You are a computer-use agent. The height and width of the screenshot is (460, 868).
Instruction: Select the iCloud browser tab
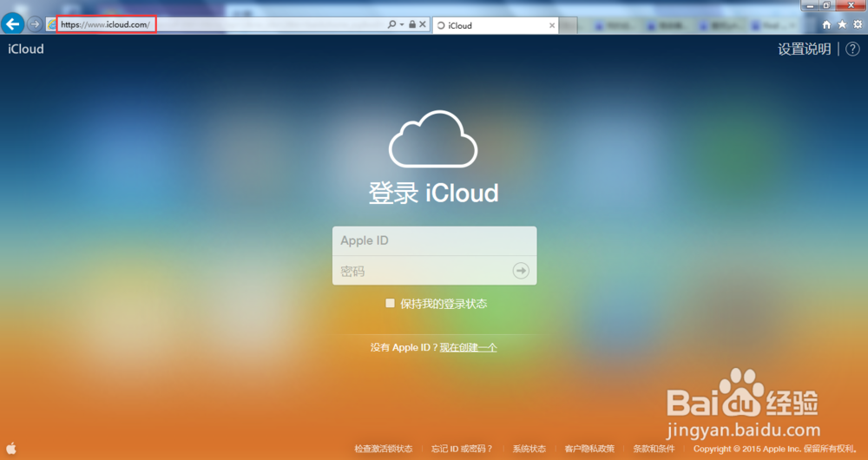496,25
